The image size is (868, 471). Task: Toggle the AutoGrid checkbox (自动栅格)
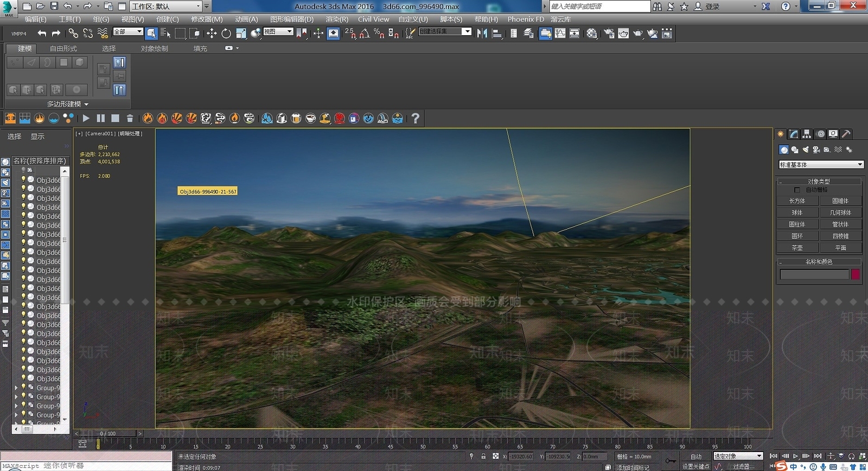pos(797,190)
